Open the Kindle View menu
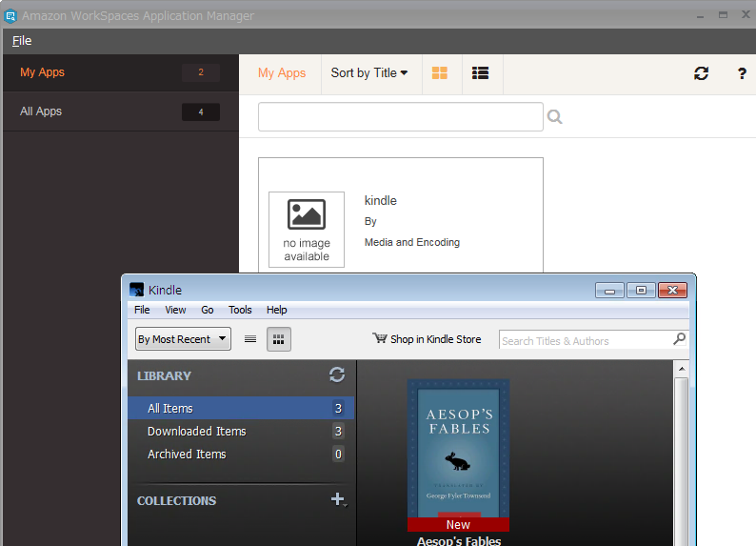The width and height of the screenshot is (756, 546). [x=175, y=310]
